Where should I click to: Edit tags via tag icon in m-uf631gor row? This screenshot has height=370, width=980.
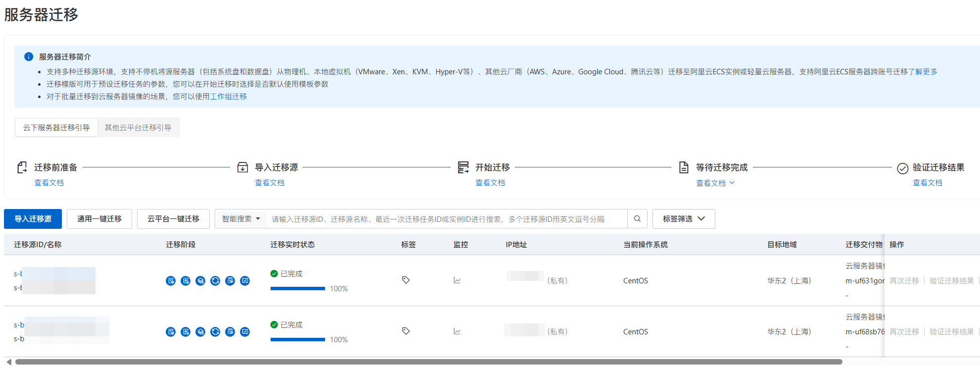pyautogui.click(x=406, y=280)
